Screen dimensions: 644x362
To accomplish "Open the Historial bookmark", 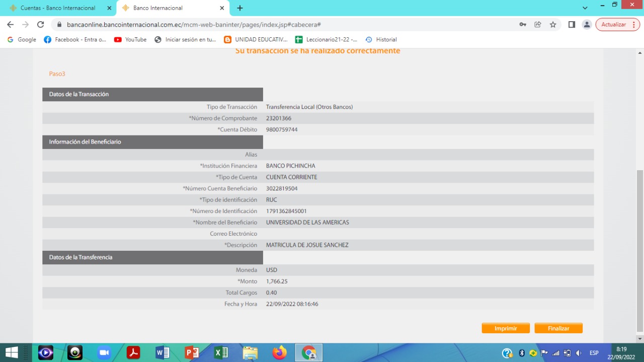I will [381, 40].
